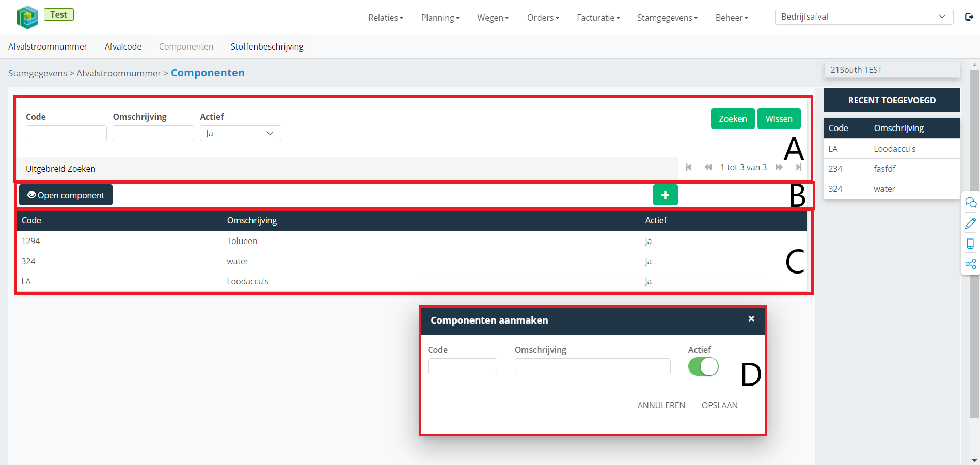Click the share sidebar icon
980x465 pixels.
tap(971, 264)
